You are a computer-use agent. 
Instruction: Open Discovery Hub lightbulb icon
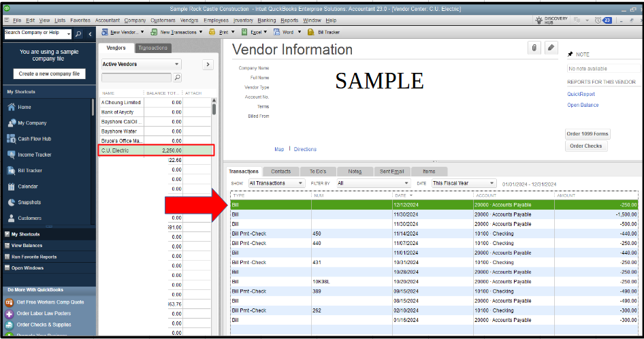539,20
